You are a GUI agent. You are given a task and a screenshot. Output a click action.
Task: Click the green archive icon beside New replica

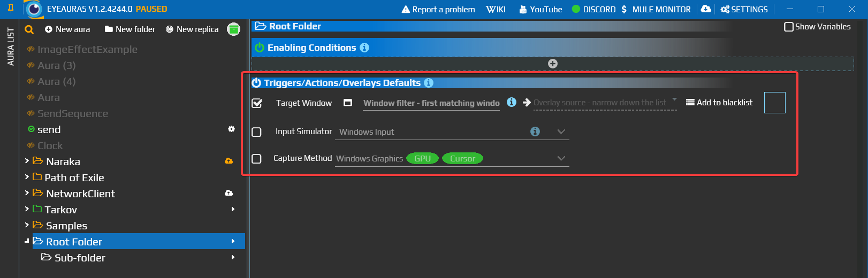tap(233, 29)
